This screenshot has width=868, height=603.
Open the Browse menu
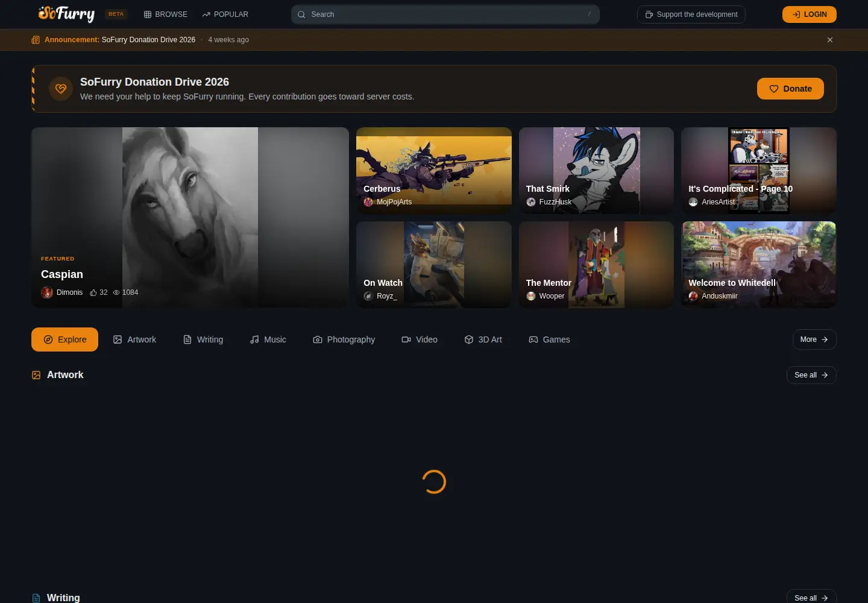click(x=165, y=14)
